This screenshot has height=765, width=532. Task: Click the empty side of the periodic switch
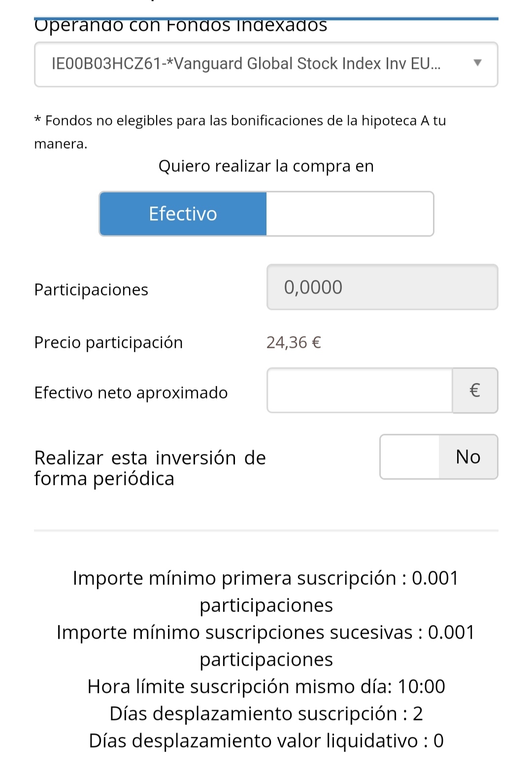point(409,457)
